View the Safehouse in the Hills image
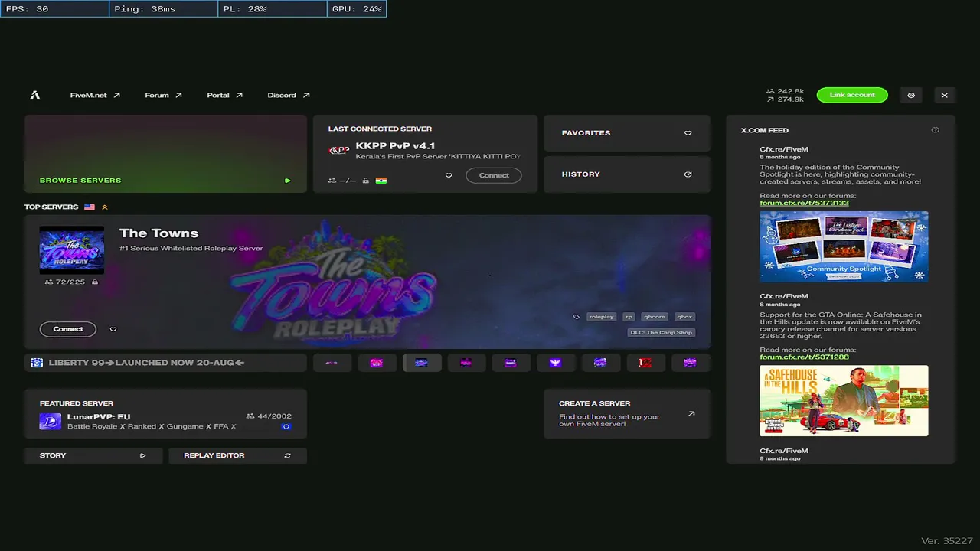This screenshot has width=980, height=551. [x=844, y=401]
